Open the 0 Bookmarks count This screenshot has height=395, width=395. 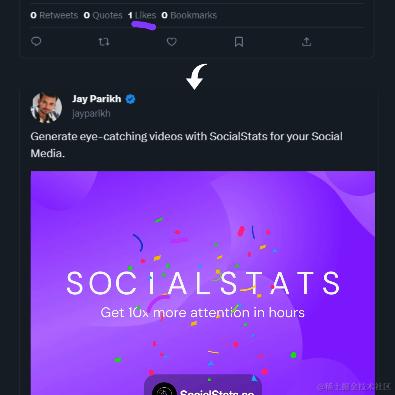click(x=189, y=15)
